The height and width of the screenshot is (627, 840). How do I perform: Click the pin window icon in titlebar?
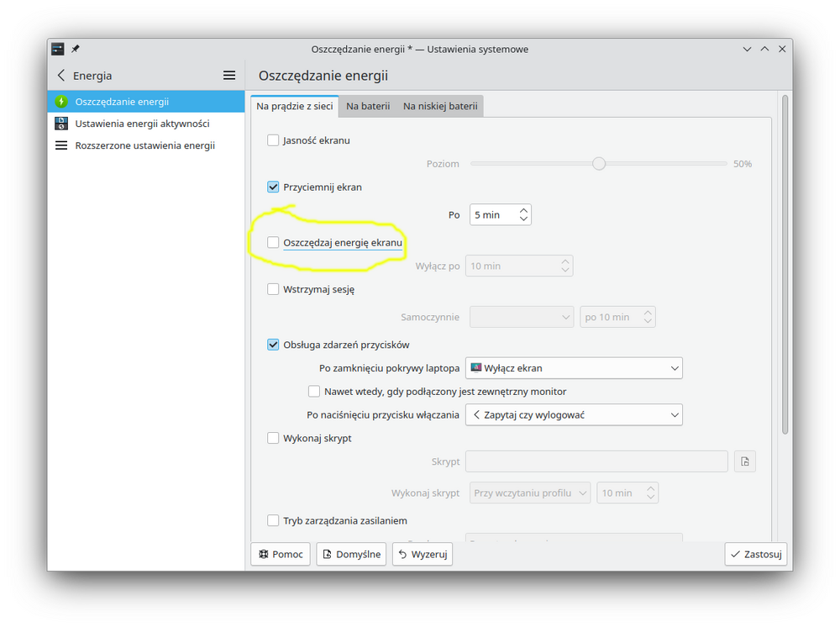pos(76,49)
